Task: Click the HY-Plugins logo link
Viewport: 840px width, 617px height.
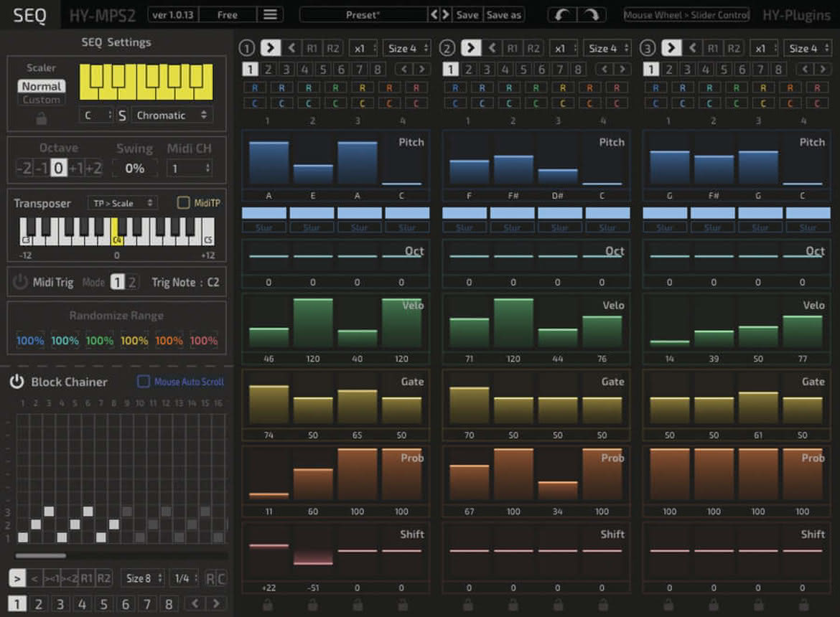Action: coord(796,15)
